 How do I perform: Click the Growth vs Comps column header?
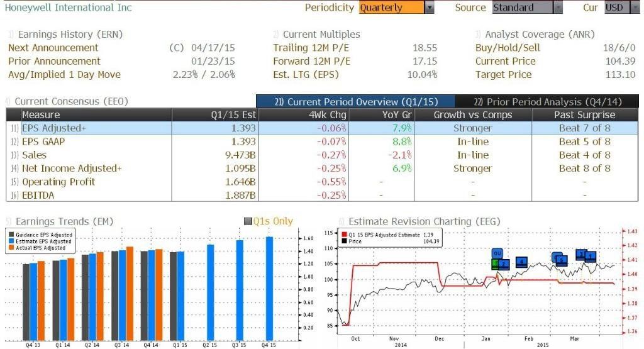coord(473,114)
